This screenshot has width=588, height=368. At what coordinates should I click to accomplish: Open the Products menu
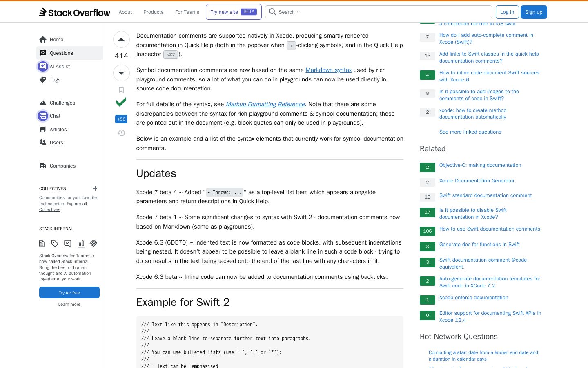(x=154, y=12)
